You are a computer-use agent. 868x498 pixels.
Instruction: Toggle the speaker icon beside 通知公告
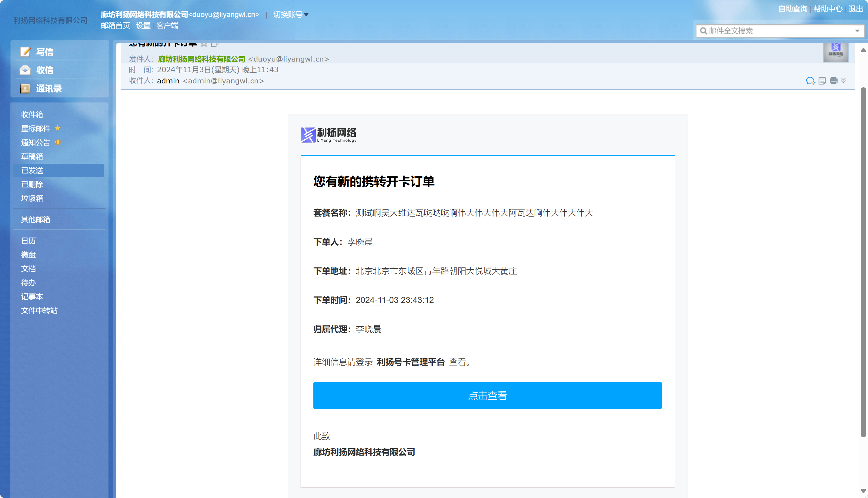[x=57, y=142]
